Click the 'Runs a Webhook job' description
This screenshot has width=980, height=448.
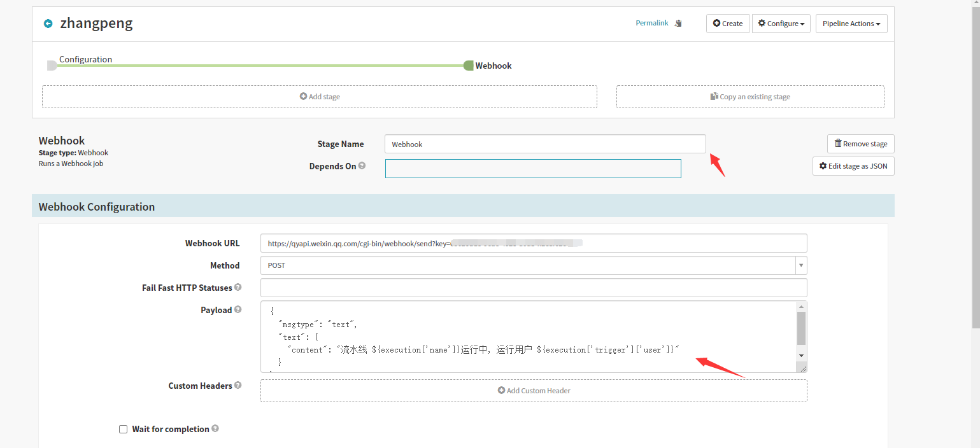tap(71, 164)
